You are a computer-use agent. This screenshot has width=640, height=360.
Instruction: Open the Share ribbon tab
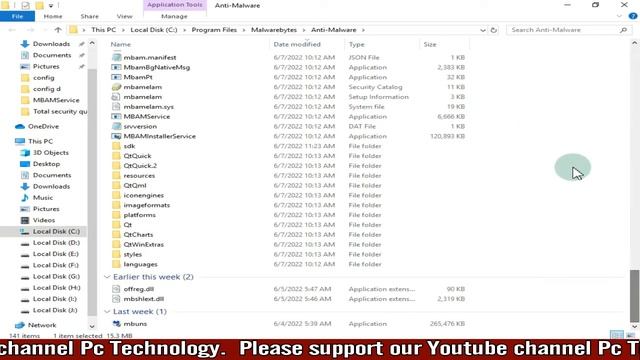point(89,16)
